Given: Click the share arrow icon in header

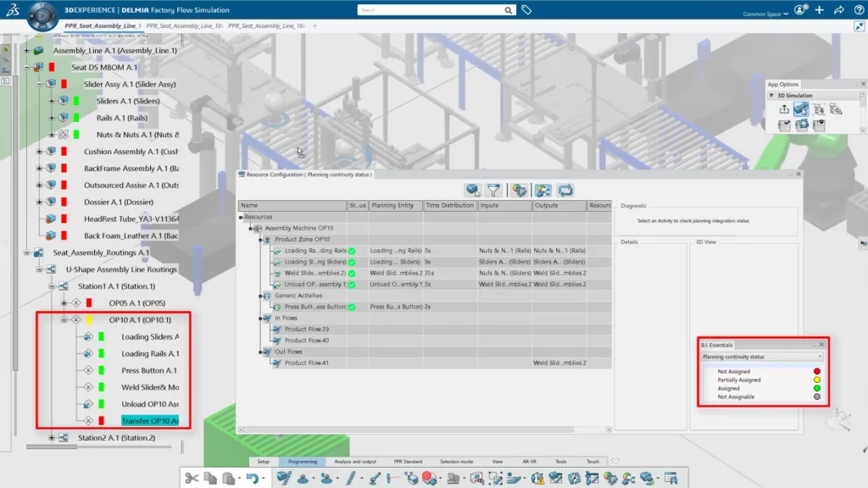Looking at the screenshot, I should [838, 10].
